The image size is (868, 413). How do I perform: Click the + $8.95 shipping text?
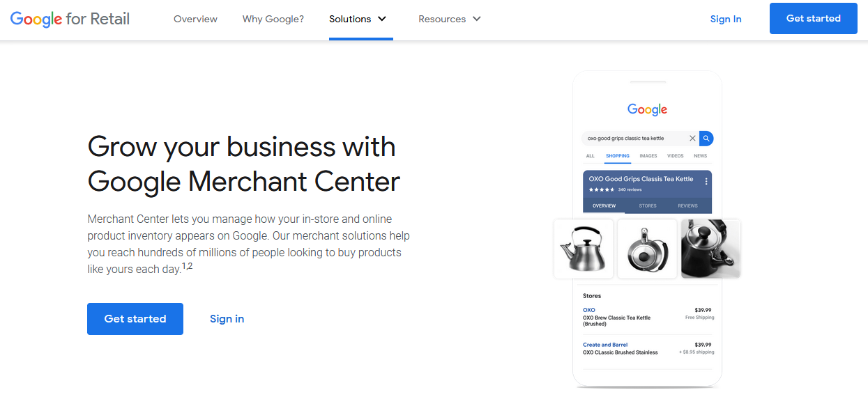coord(696,352)
